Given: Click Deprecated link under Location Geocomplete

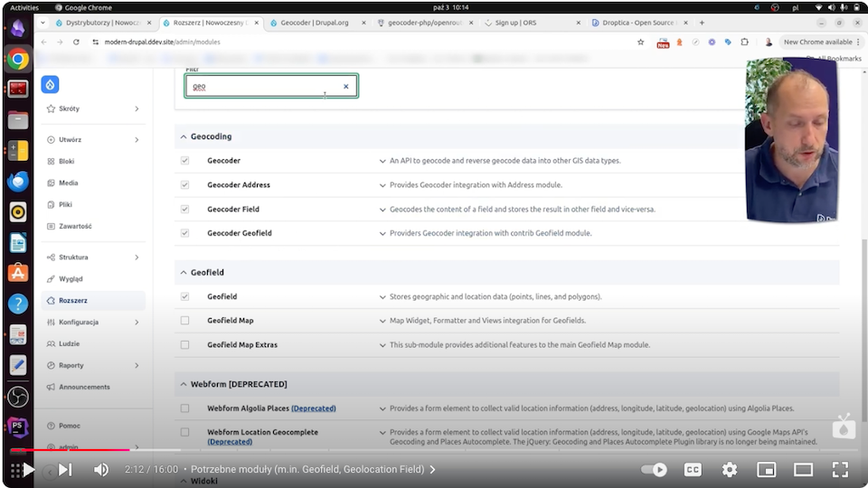Looking at the screenshot, I should pyautogui.click(x=230, y=442).
